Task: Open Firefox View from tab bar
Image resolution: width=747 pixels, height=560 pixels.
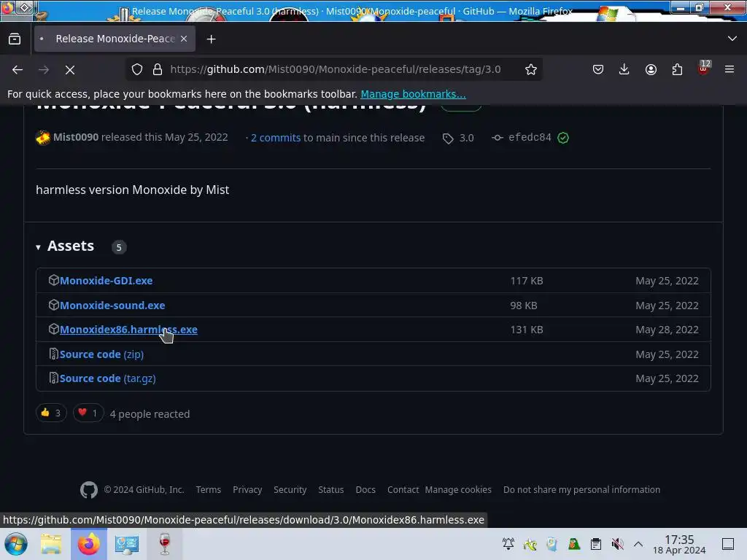Action: click(x=15, y=39)
